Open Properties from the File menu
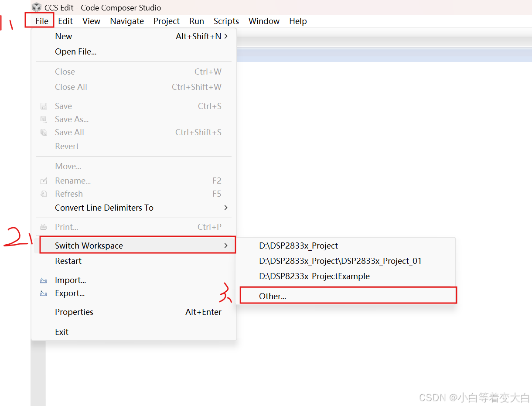 pos(134,312)
